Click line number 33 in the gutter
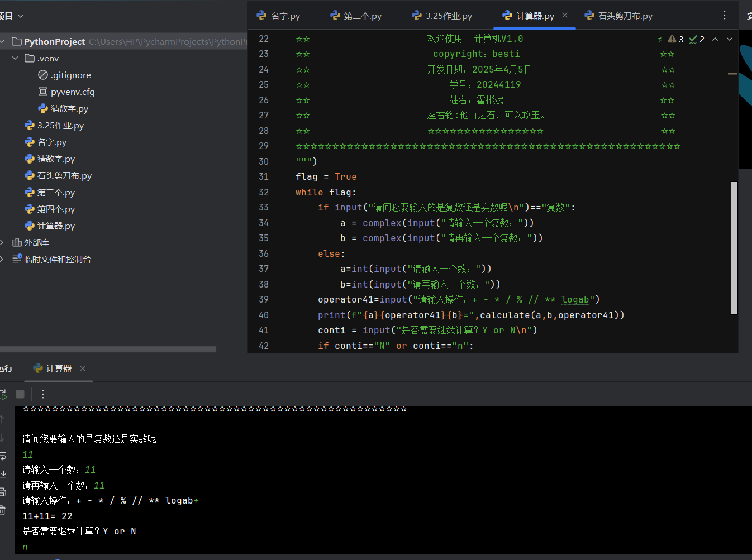752x560 pixels. pos(264,207)
